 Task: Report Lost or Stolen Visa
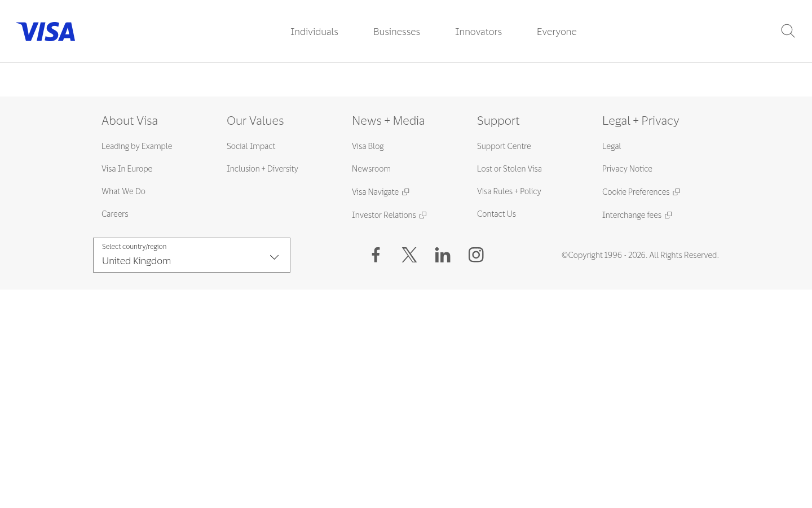tap(509, 169)
